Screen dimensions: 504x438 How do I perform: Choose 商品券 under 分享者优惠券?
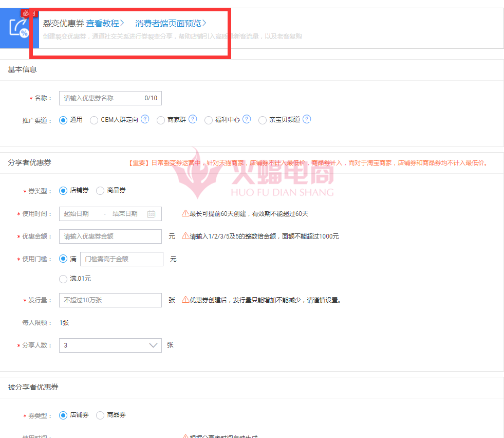[100, 190]
